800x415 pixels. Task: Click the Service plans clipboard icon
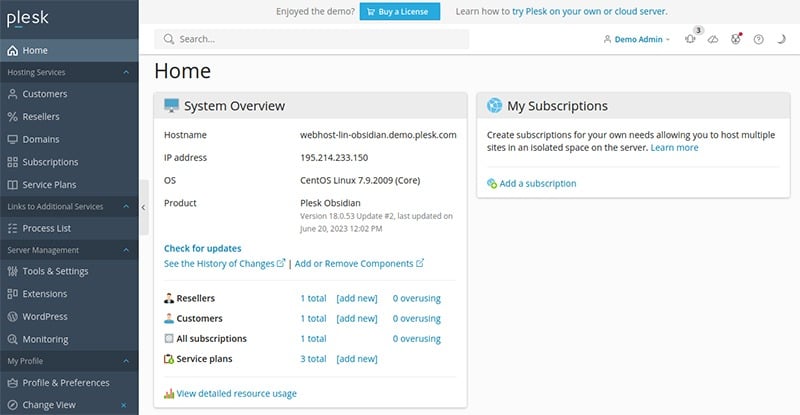(169, 359)
